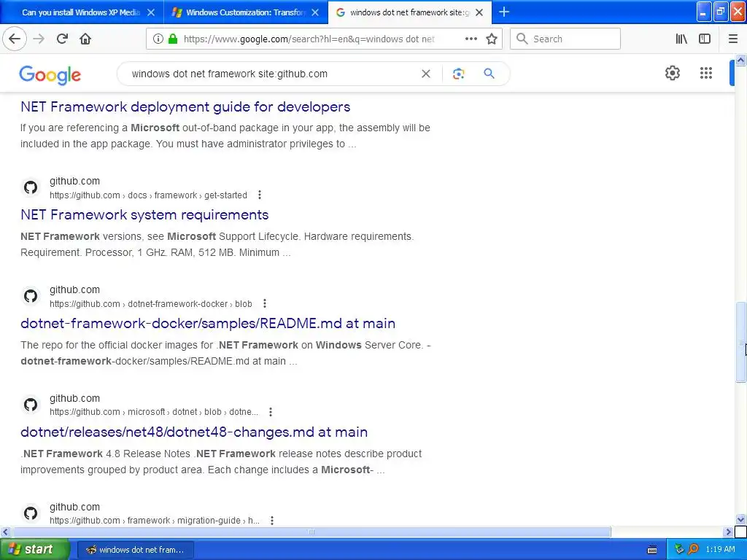
Task: Close the active Google search tab
Action: pos(479,12)
